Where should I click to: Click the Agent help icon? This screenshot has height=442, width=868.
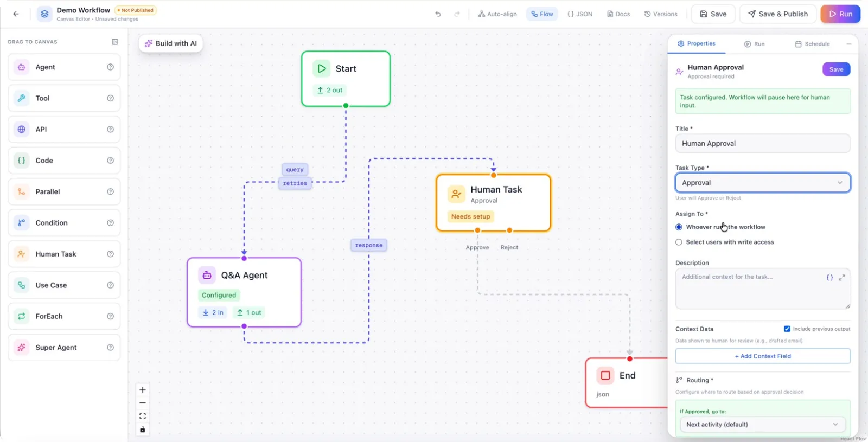(110, 67)
